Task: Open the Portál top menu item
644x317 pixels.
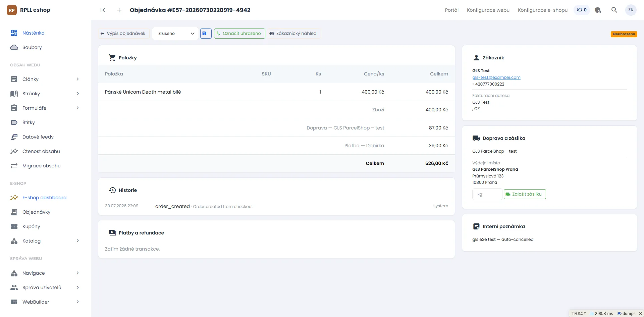Action: point(452,10)
